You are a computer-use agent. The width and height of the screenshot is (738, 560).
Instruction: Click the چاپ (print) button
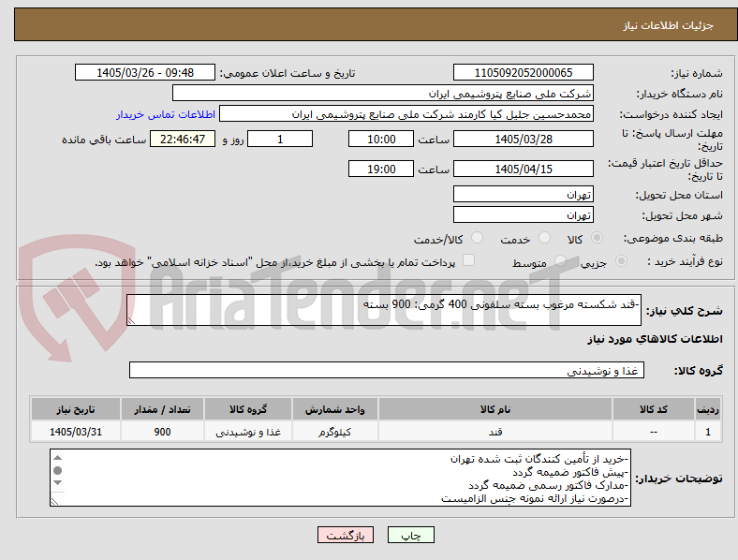point(410,535)
